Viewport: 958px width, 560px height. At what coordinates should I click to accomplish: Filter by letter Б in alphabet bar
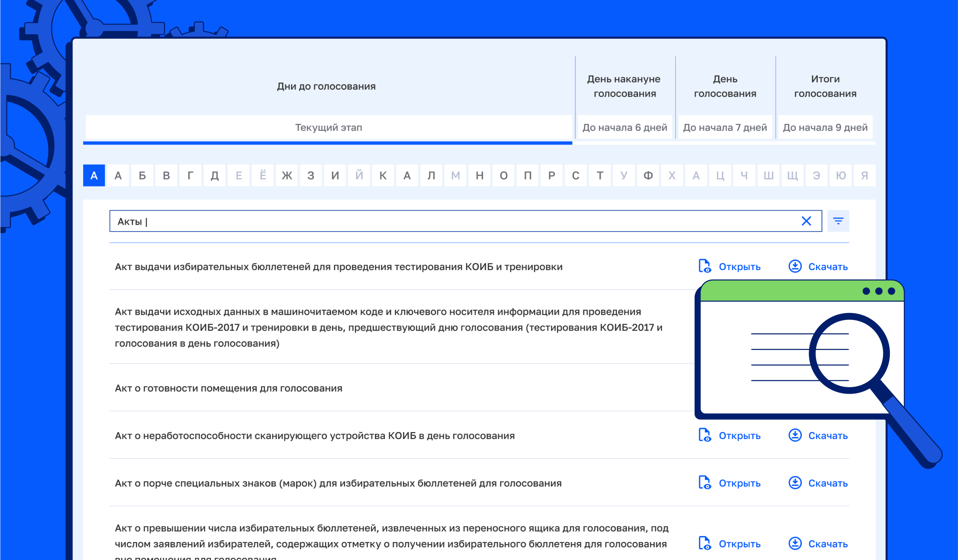[142, 175]
